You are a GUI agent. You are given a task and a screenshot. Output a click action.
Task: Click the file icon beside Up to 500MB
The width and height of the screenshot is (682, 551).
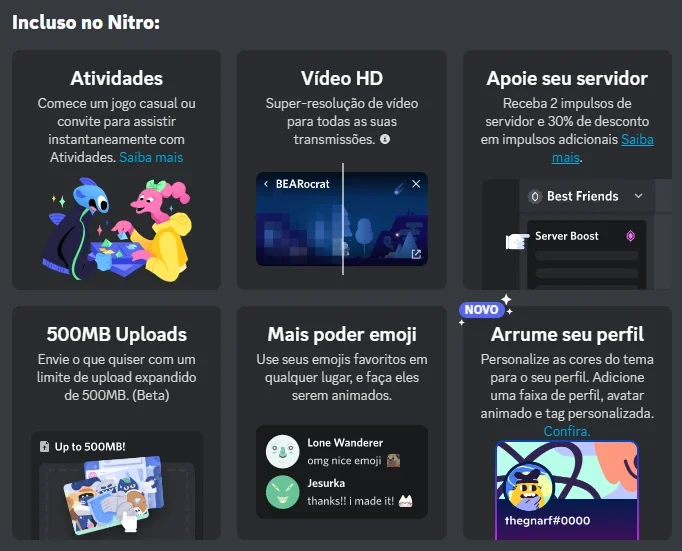(x=44, y=447)
